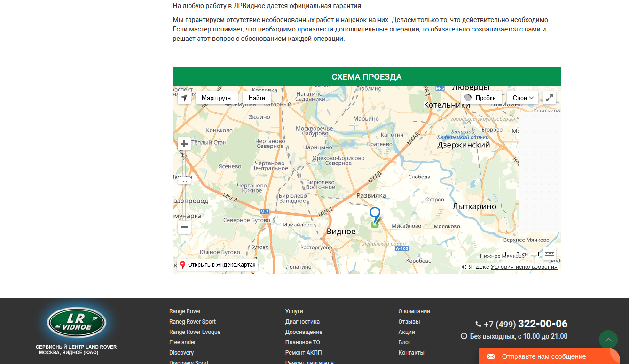Viewport: 629px width, 364px height.
Task: Toggle the Пробки traffic layer
Action: pos(481,98)
